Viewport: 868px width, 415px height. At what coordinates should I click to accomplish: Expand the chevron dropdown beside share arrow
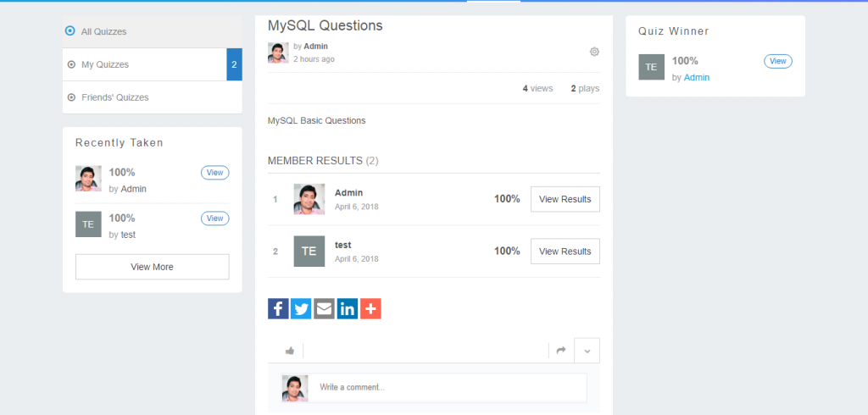tap(587, 351)
